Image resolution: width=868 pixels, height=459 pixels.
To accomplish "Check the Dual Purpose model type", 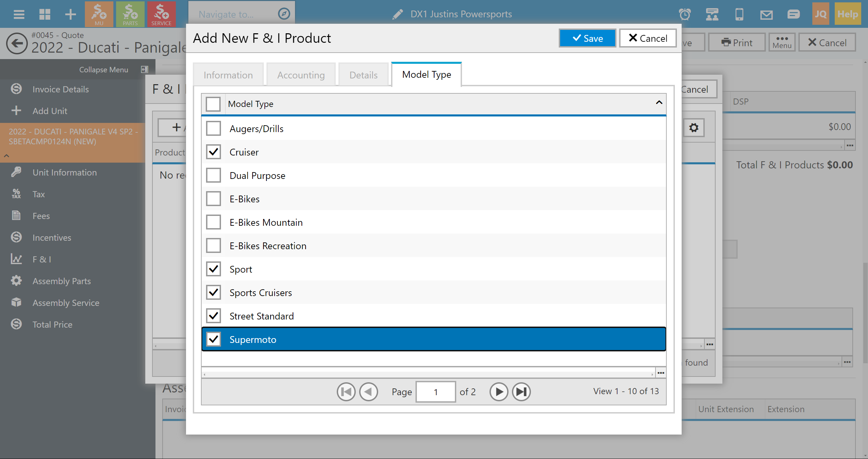I will tap(214, 176).
